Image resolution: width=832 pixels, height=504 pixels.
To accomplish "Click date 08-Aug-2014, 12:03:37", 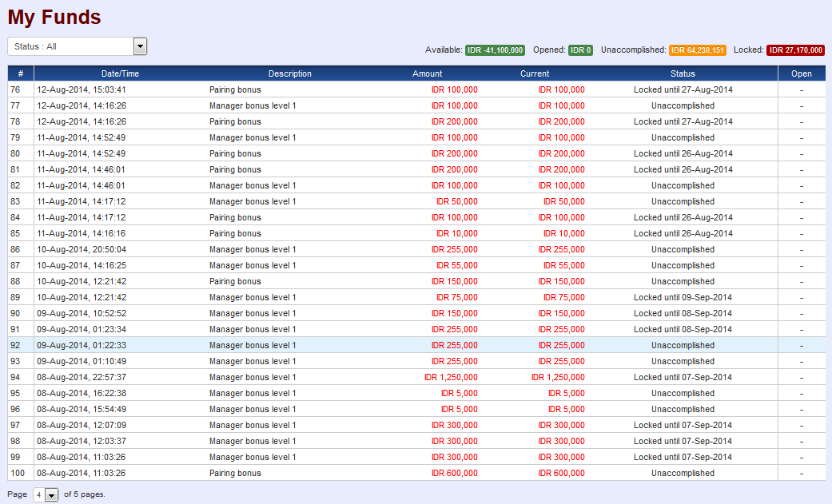I will tap(82, 441).
